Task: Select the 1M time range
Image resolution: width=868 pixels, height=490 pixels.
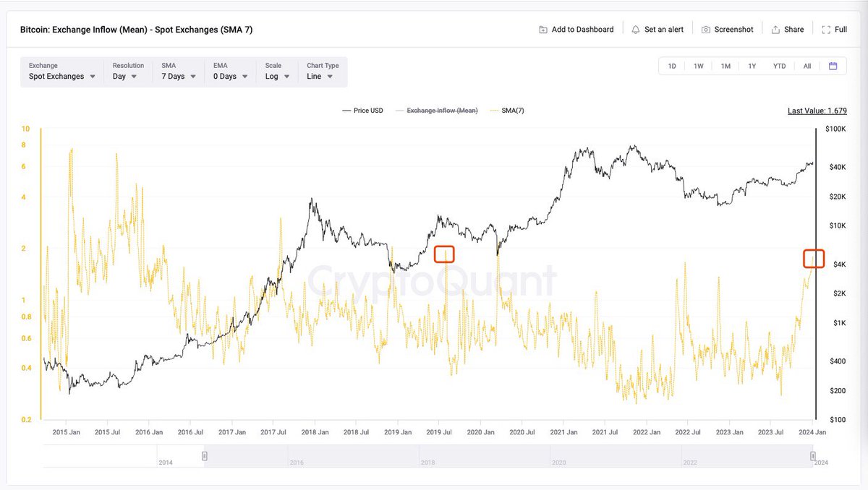Action: pyautogui.click(x=726, y=66)
